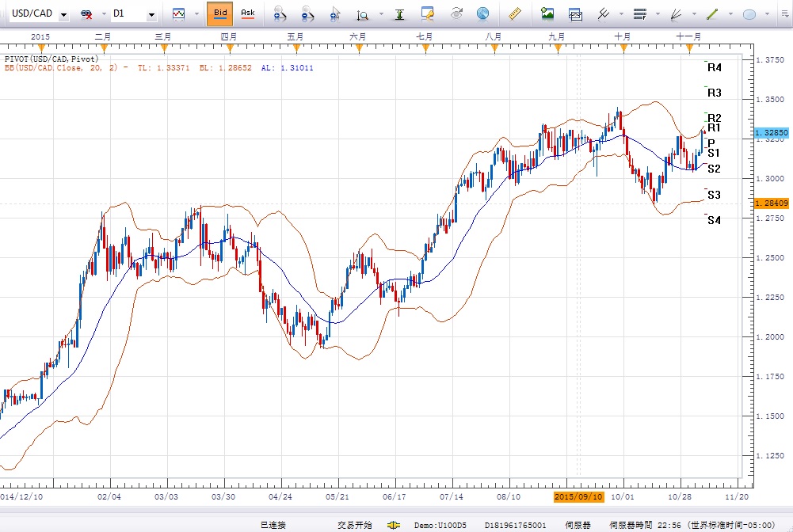This screenshot has width=793, height=532.
Task: Click the blue radar globe icon
Action: click(x=483, y=14)
